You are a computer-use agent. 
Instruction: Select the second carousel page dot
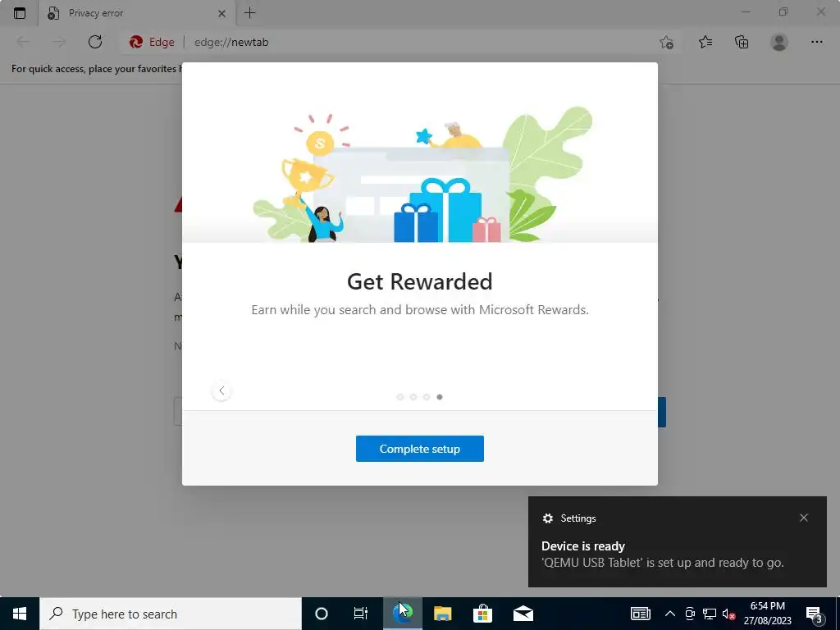pyautogui.click(x=413, y=397)
